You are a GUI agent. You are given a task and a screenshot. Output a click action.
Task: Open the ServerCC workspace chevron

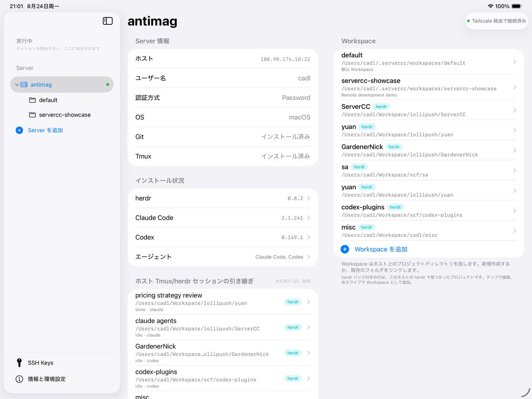coord(515,110)
